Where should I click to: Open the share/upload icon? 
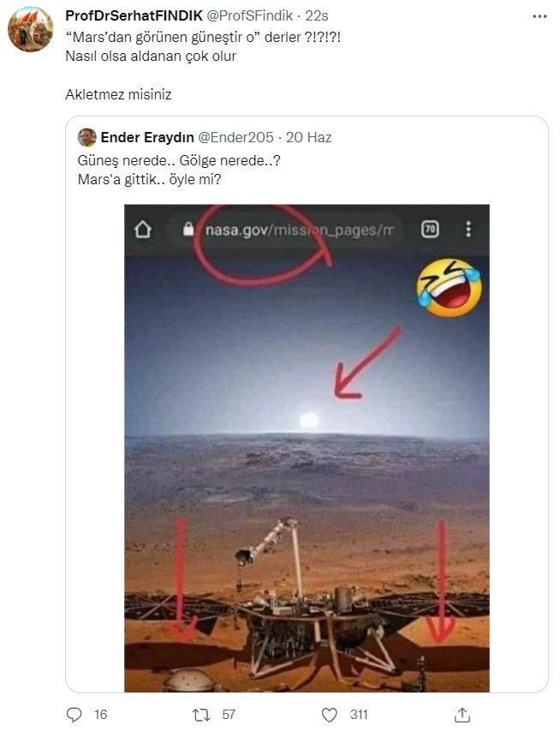point(462,714)
